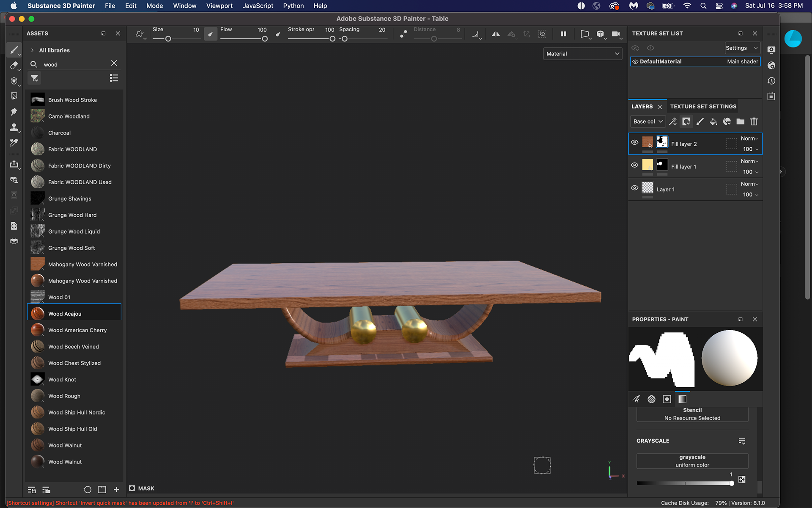This screenshot has width=812, height=508.
Task: Click the grayscale uniform color button
Action: (692, 461)
